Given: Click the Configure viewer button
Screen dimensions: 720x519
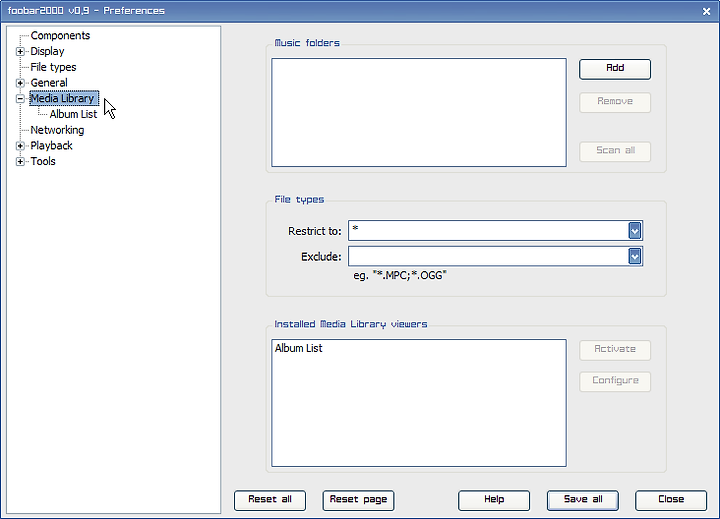Looking at the screenshot, I should pyautogui.click(x=615, y=381).
